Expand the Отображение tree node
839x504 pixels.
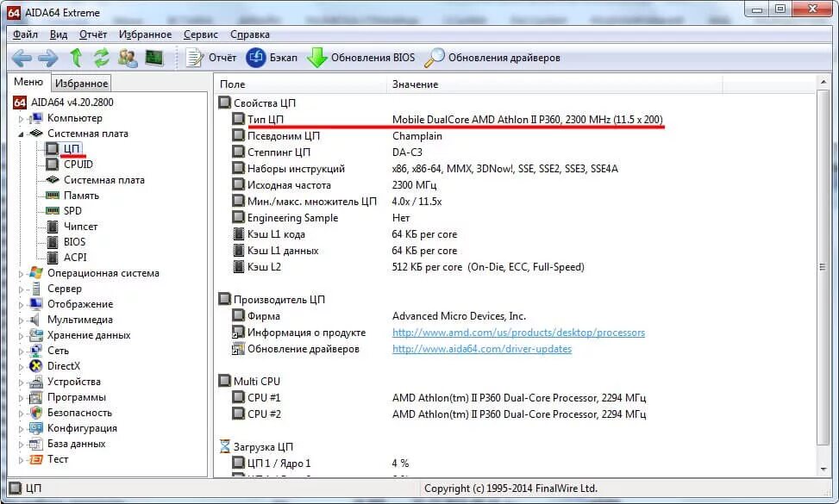21,305
